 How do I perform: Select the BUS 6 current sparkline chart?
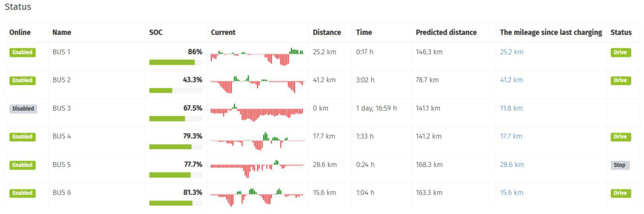coord(257,197)
